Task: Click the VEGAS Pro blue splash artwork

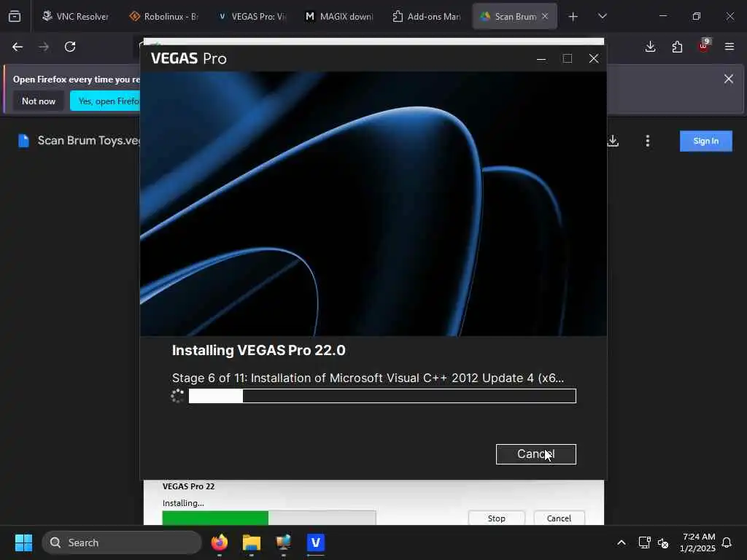Action: point(373,204)
